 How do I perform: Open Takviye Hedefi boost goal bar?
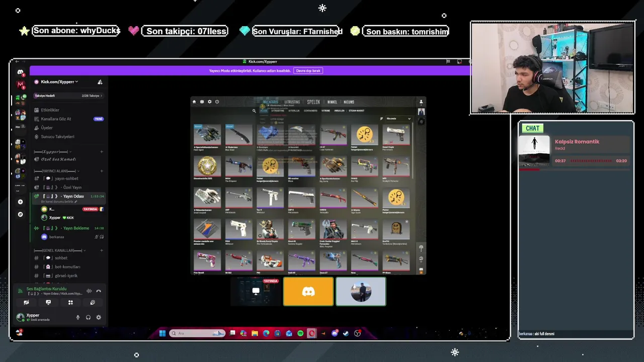click(x=68, y=96)
